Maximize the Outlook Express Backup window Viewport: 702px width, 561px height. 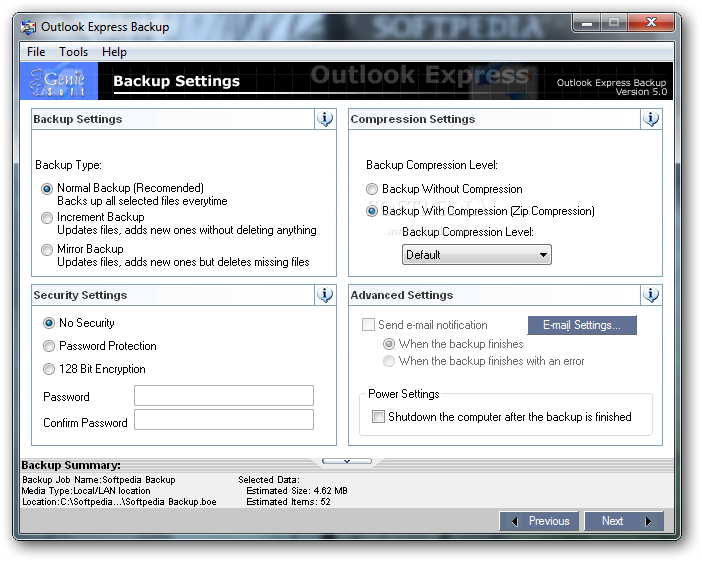click(614, 22)
